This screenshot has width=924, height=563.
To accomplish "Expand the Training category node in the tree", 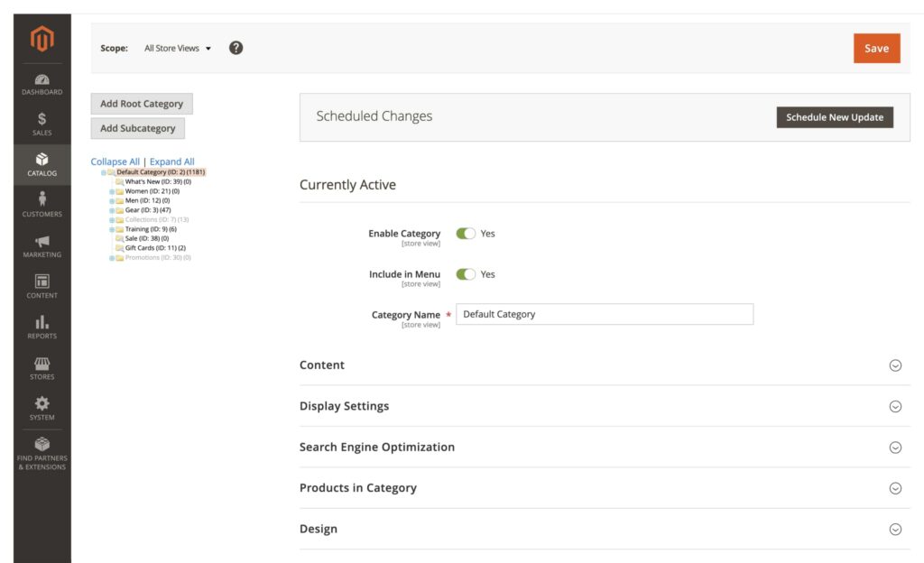I will [x=112, y=229].
